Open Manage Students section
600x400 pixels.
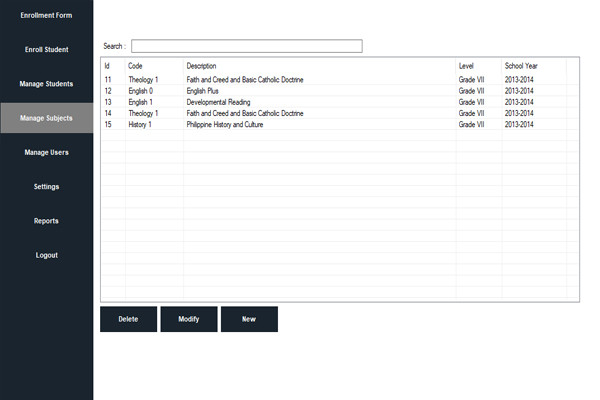pyautogui.click(x=46, y=84)
